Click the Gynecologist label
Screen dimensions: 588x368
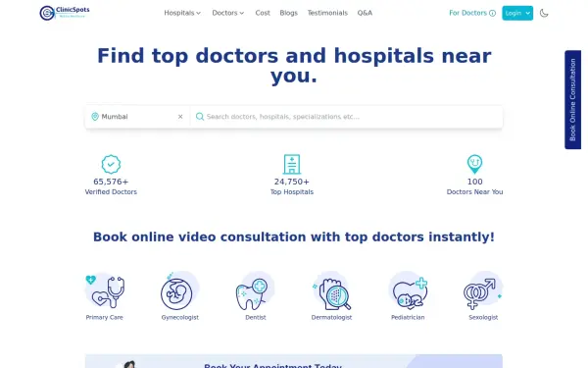180,317
